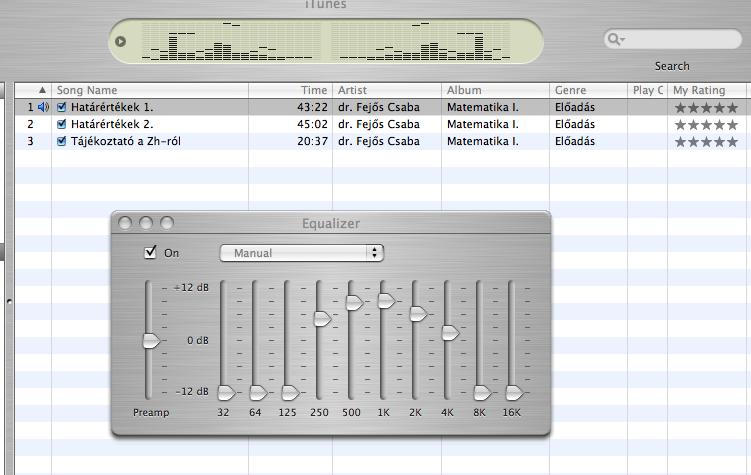Click the 1K band slider handle
Viewport: 751px width, 475px height.
[x=387, y=301]
